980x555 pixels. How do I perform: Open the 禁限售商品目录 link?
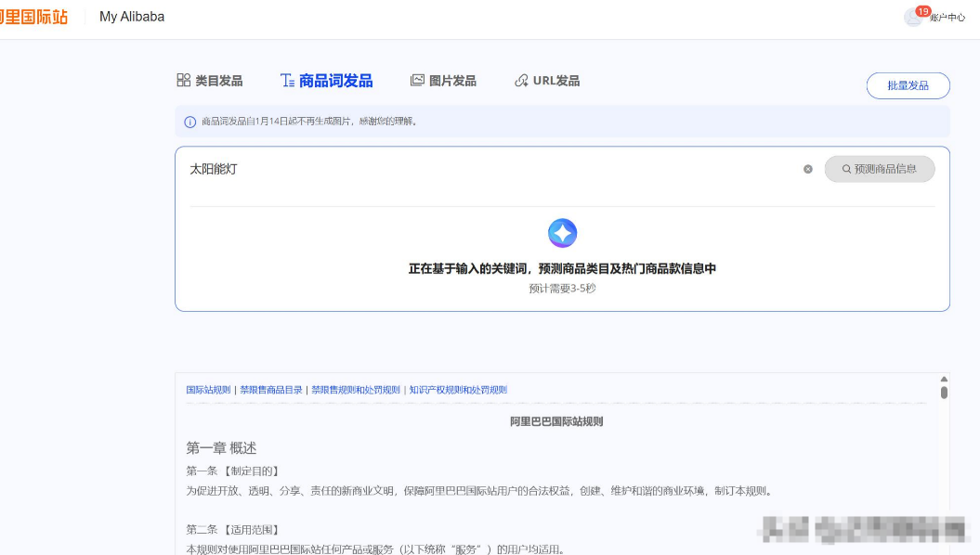tap(270, 390)
